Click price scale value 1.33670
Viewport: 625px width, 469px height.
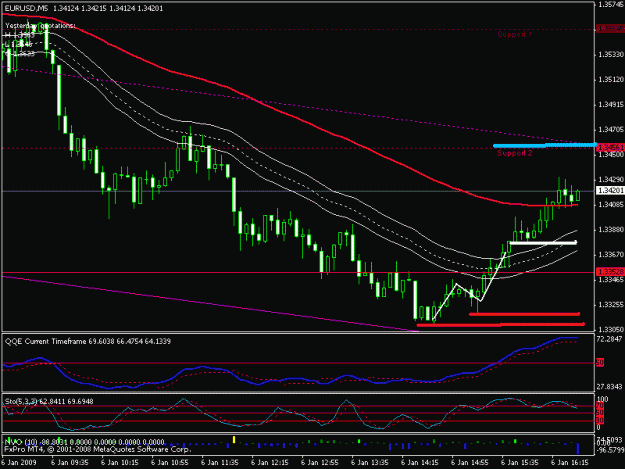point(611,254)
